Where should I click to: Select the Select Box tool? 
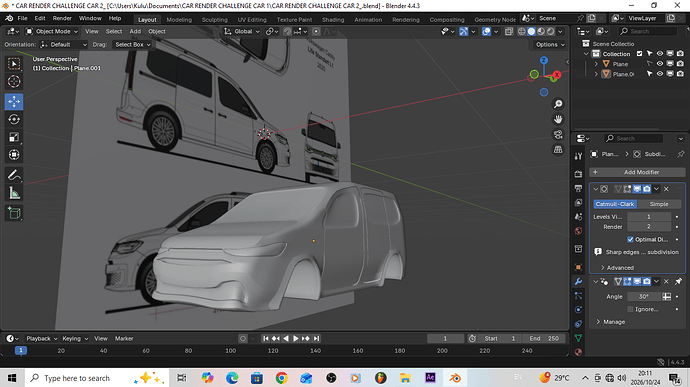[14, 64]
